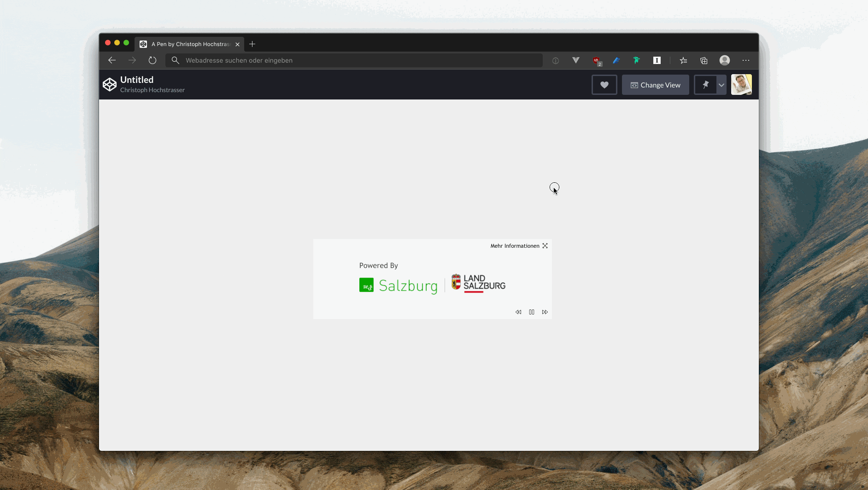Click the blue pen extension icon

(x=616, y=60)
